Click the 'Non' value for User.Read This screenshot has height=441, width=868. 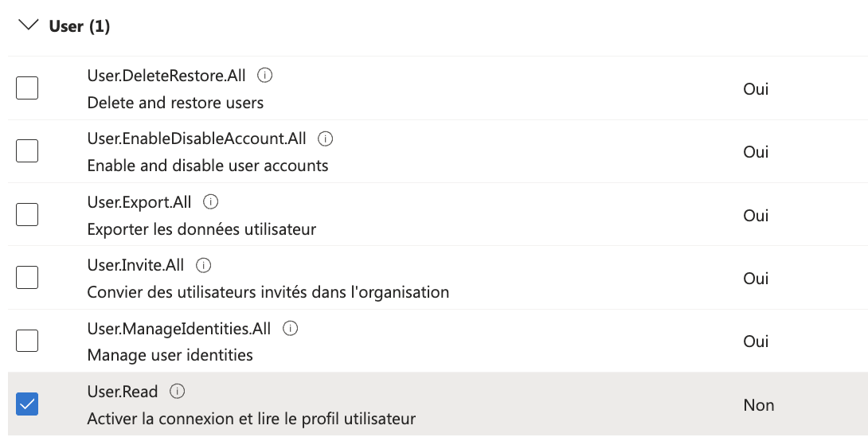click(x=758, y=405)
